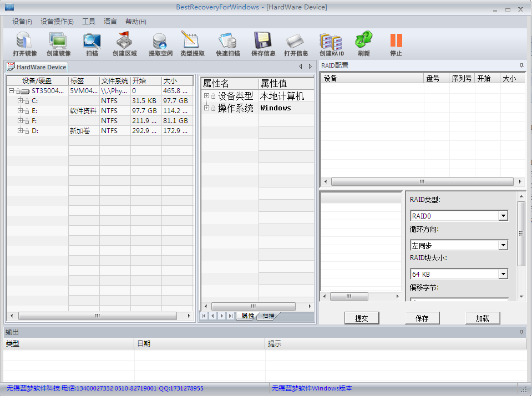Toggle the pin on the RAID配置 panel
532x396 pixels.
[521, 65]
